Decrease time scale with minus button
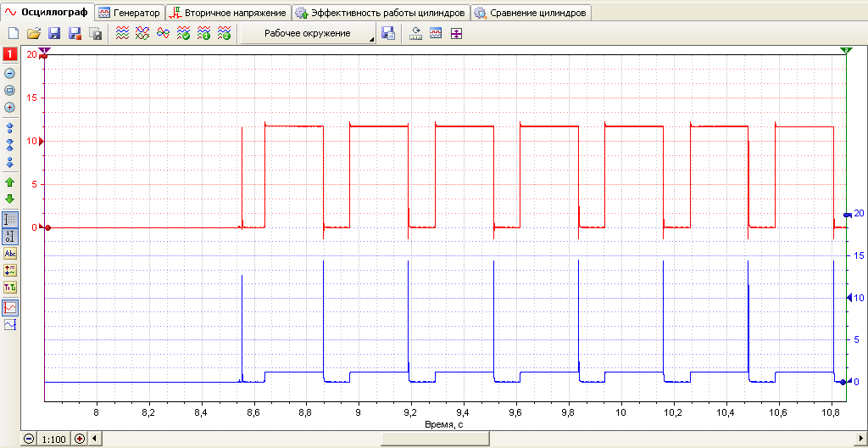The width and height of the screenshot is (868, 448). tap(29, 440)
